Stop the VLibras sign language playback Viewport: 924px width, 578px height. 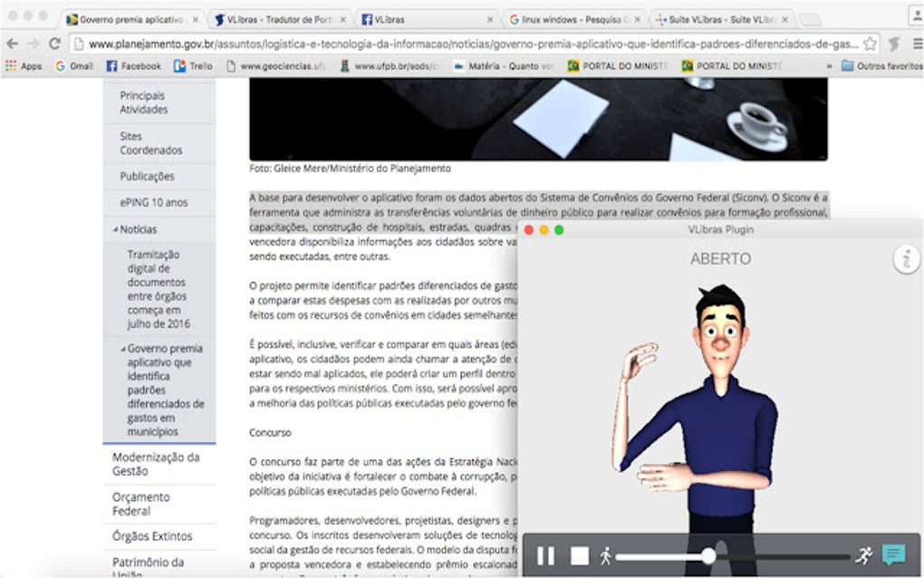point(579,554)
